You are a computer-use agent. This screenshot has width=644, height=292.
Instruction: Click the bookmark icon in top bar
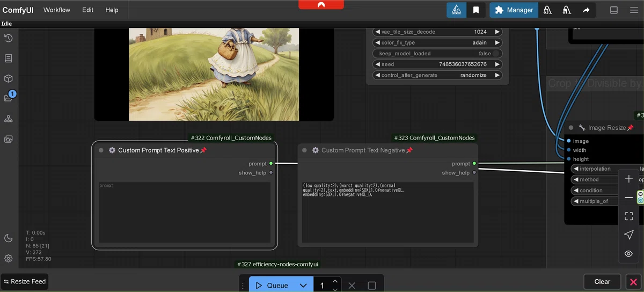pyautogui.click(x=476, y=10)
